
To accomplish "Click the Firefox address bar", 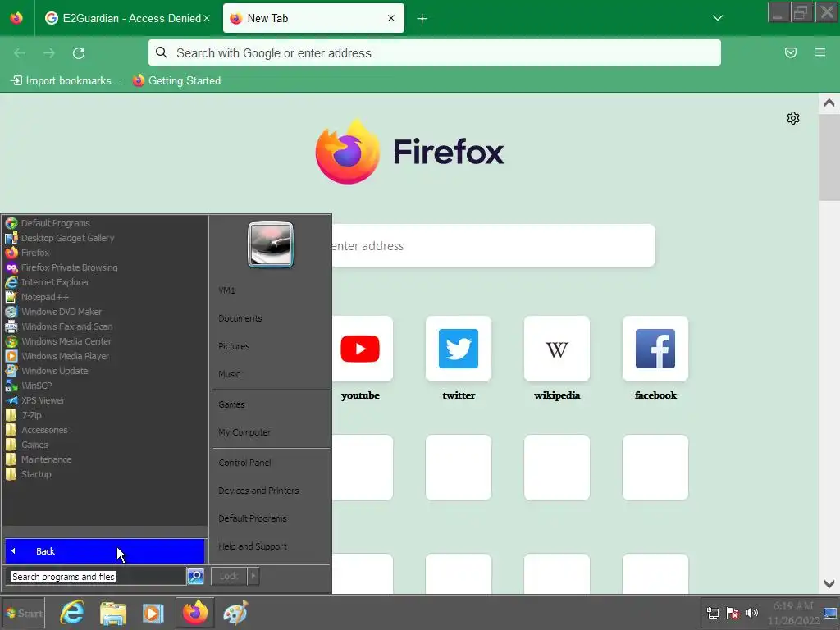I will pyautogui.click(x=435, y=53).
